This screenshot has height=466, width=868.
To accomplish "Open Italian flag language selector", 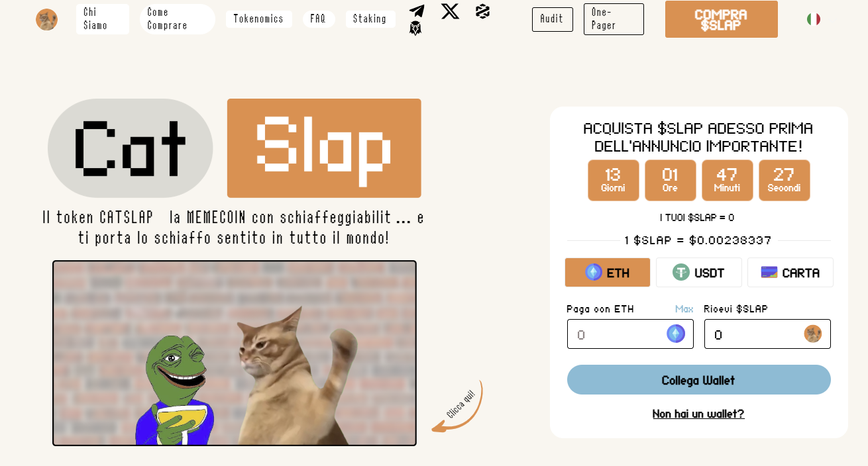I will tap(814, 19).
